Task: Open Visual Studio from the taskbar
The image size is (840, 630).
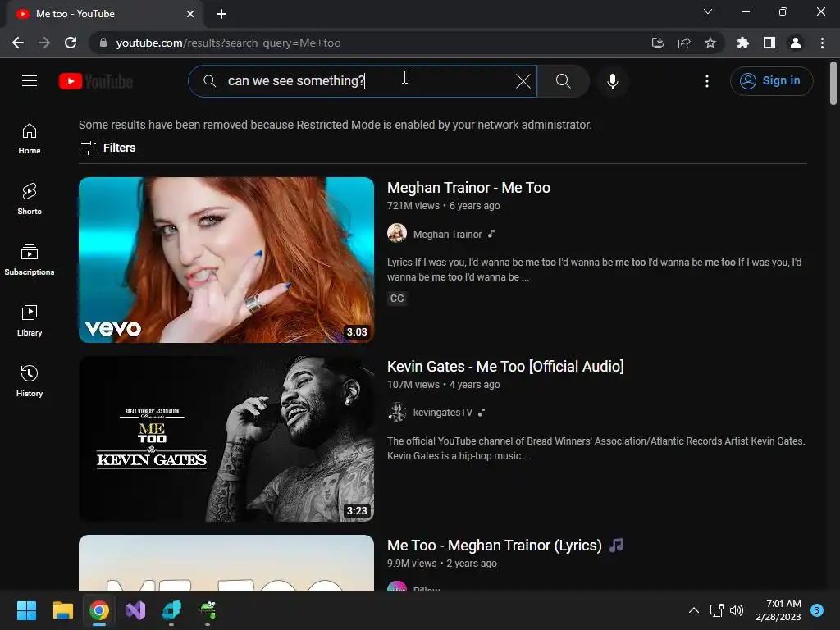Action: (135, 610)
